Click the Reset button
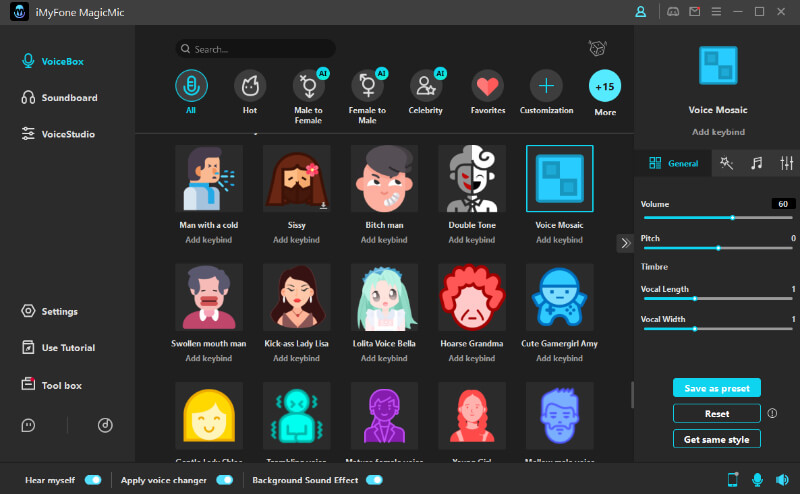800x494 pixels. 717,413
